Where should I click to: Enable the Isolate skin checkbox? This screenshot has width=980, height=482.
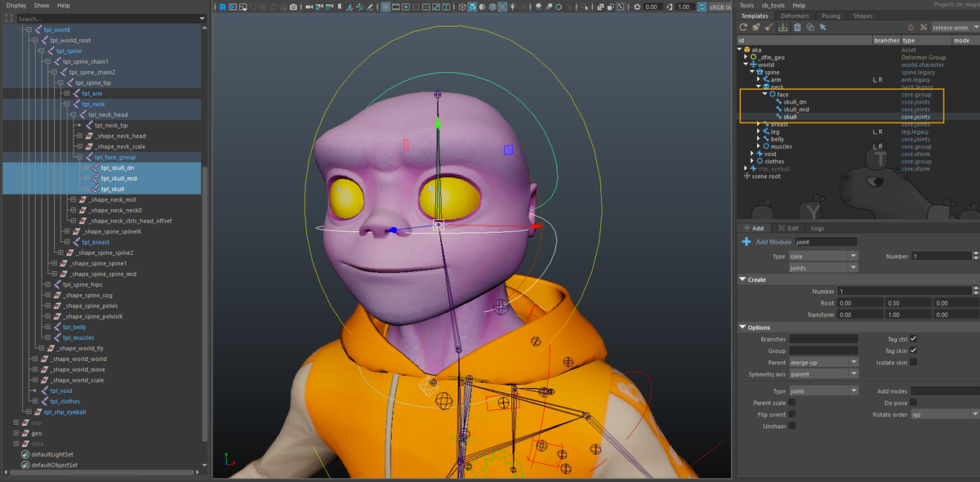tap(913, 362)
